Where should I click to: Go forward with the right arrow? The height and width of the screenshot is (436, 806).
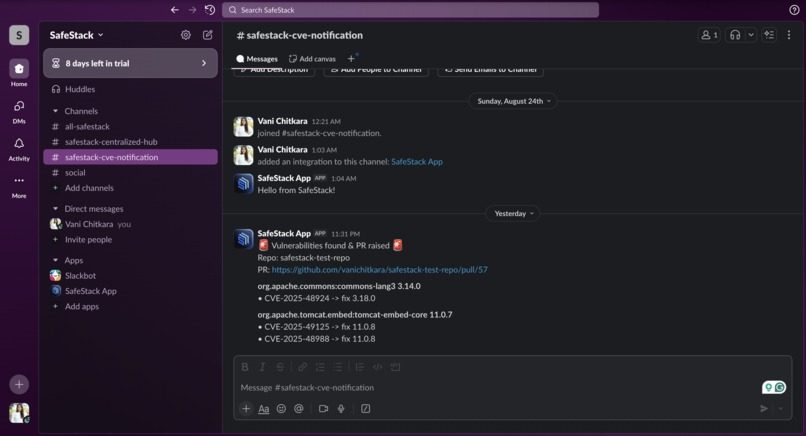click(x=192, y=10)
